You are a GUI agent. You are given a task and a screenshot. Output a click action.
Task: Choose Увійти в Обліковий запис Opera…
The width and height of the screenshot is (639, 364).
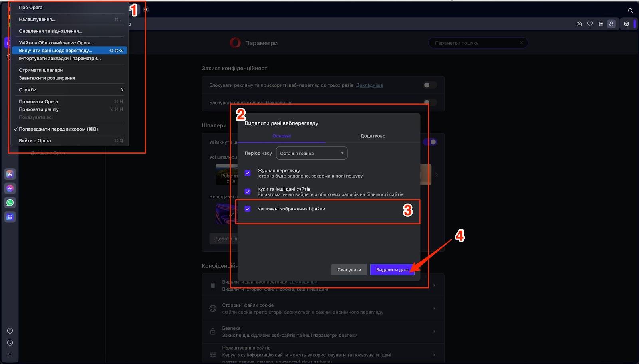(69, 43)
